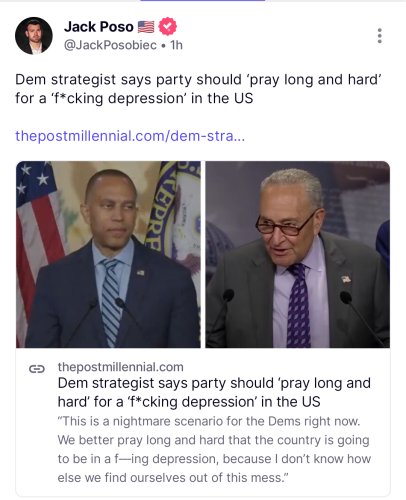Click the 1h post timestamp
This screenshot has height=500, width=406.
176,45
